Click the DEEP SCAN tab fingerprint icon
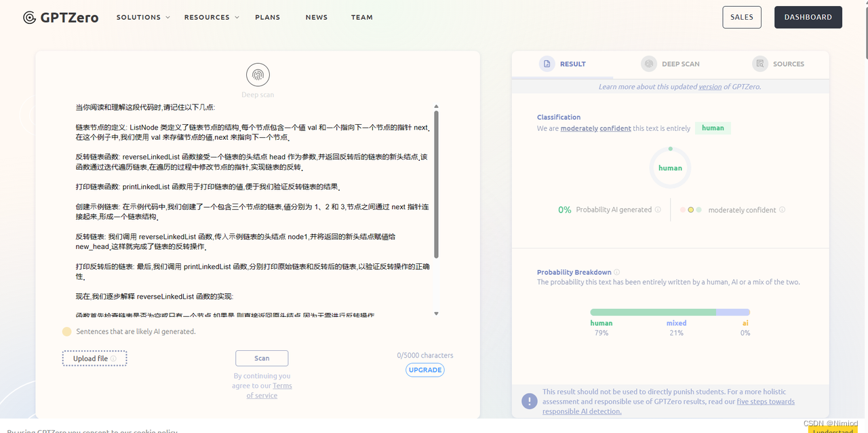868x433 pixels. pos(649,64)
